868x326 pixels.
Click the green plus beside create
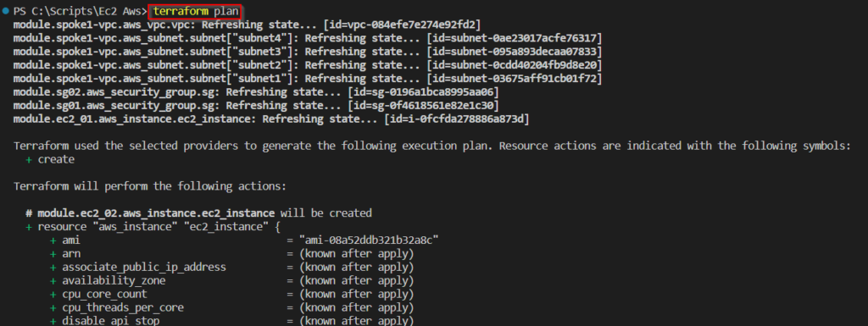(28, 160)
